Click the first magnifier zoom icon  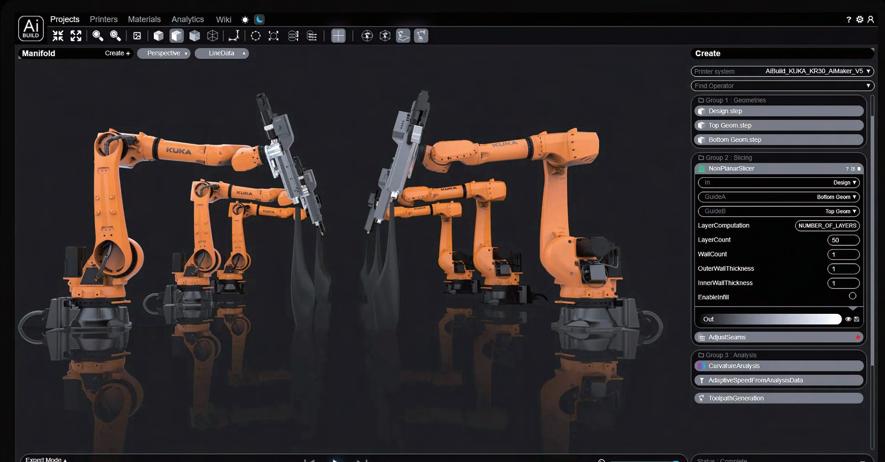coord(98,36)
